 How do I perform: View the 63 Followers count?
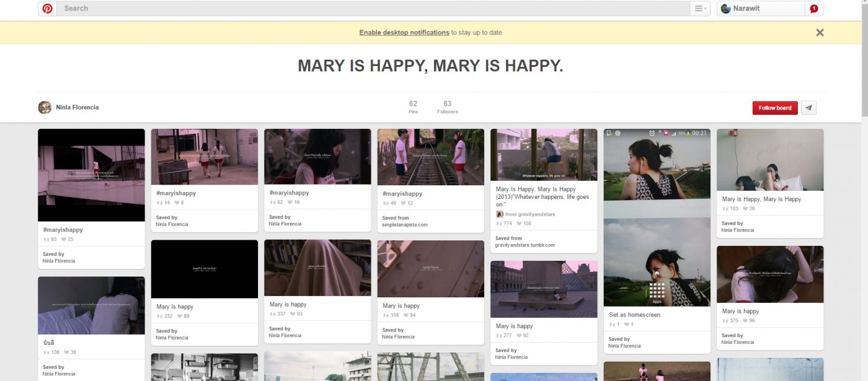coord(447,107)
